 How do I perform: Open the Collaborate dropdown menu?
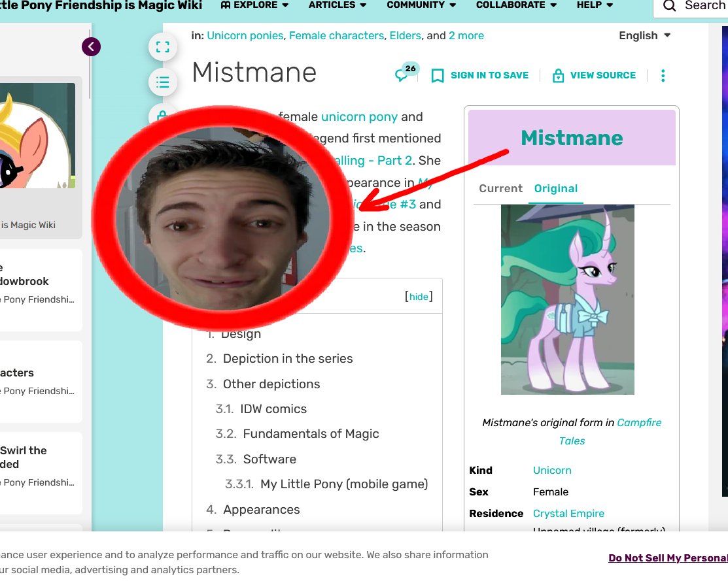coord(516,5)
